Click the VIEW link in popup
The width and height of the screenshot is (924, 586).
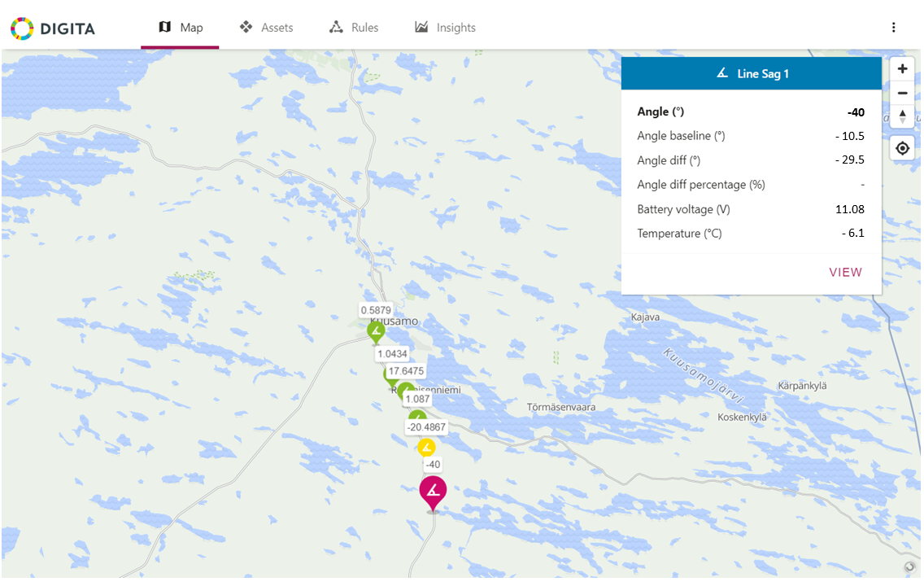845,273
